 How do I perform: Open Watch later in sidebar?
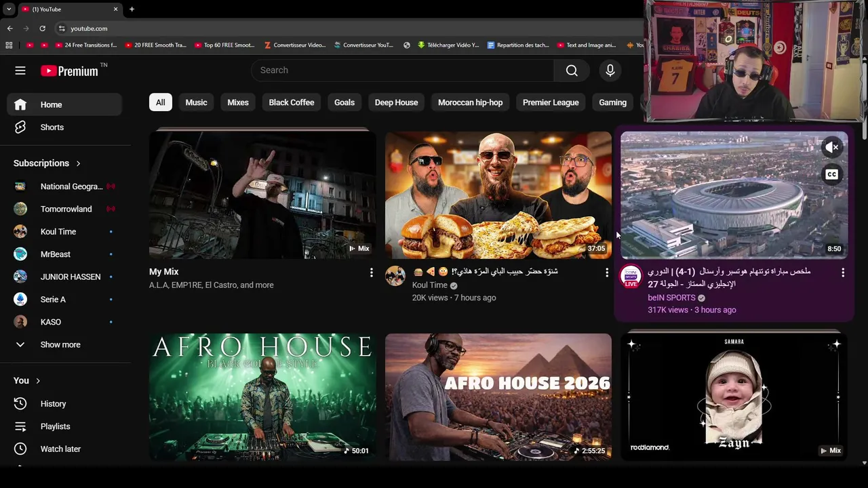(x=64, y=449)
